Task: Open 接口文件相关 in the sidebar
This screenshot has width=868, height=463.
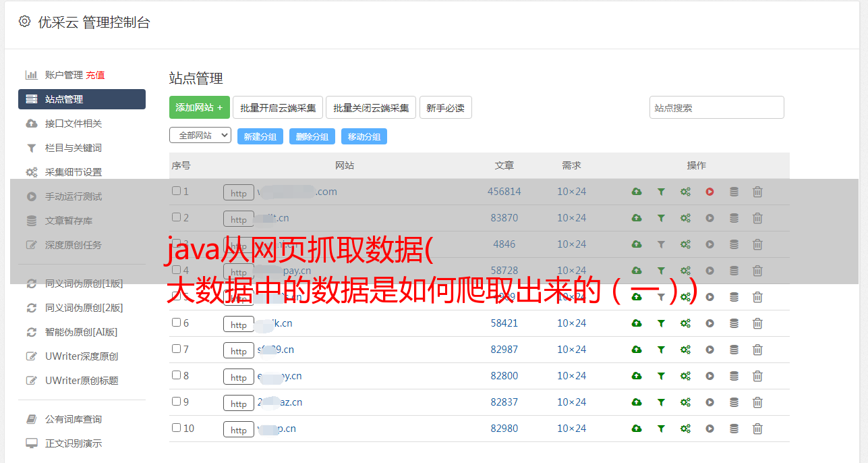Action: coord(74,124)
